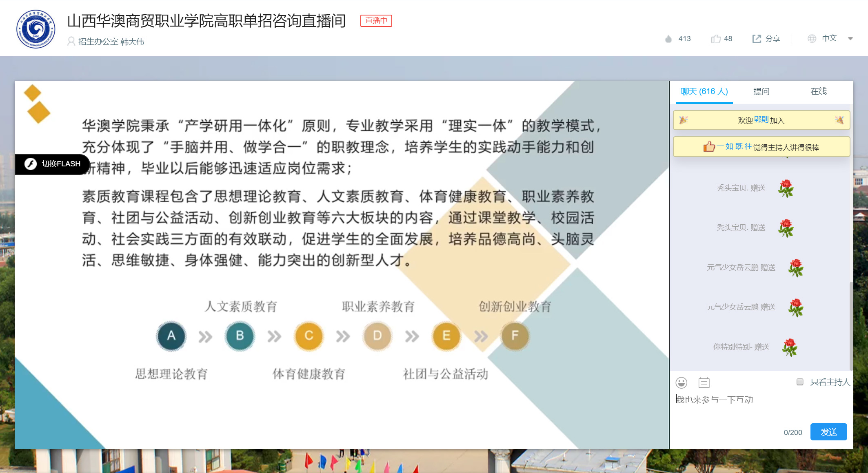The image size is (868, 473).
Task: Click the second rose from 秃头宝贝
Action: pyautogui.click(x=786, y=228)
